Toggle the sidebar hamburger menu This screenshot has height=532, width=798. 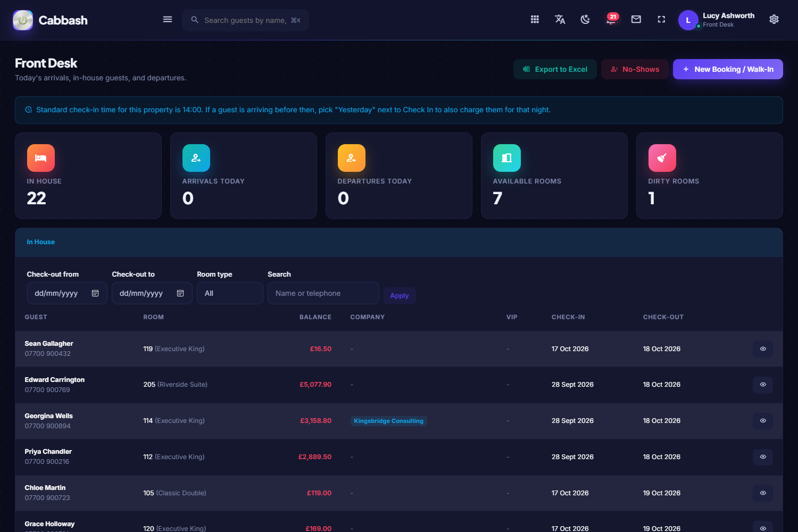pos(168,20)
